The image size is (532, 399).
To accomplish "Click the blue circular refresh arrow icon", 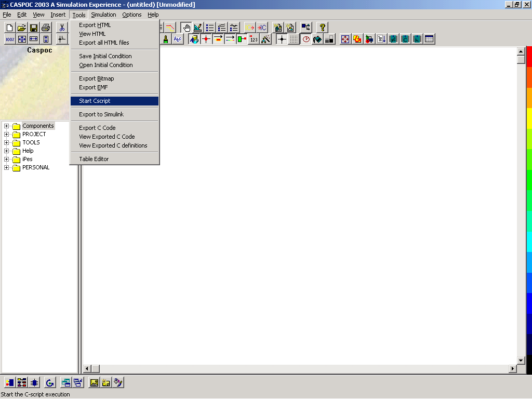I will tap(50, 383).
